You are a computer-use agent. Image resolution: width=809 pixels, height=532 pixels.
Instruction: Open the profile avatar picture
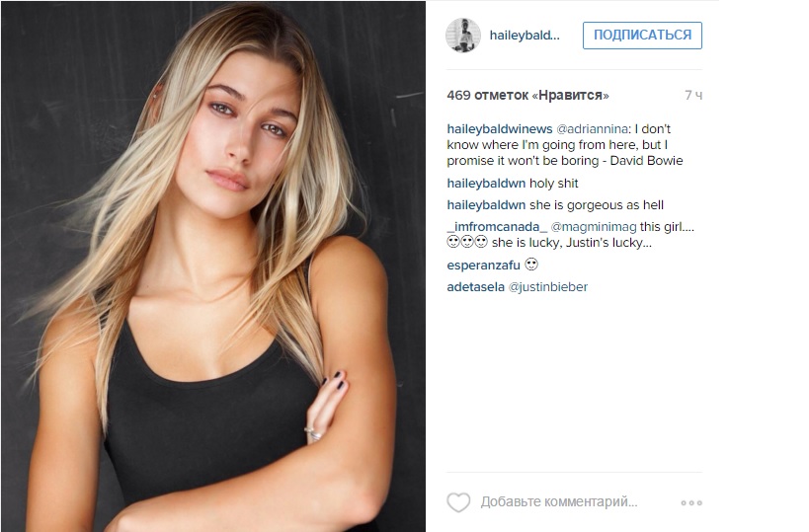[463, 36]
